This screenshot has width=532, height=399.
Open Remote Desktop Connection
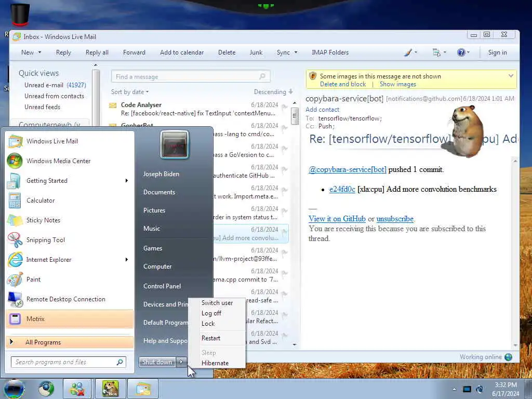(70, 299)
